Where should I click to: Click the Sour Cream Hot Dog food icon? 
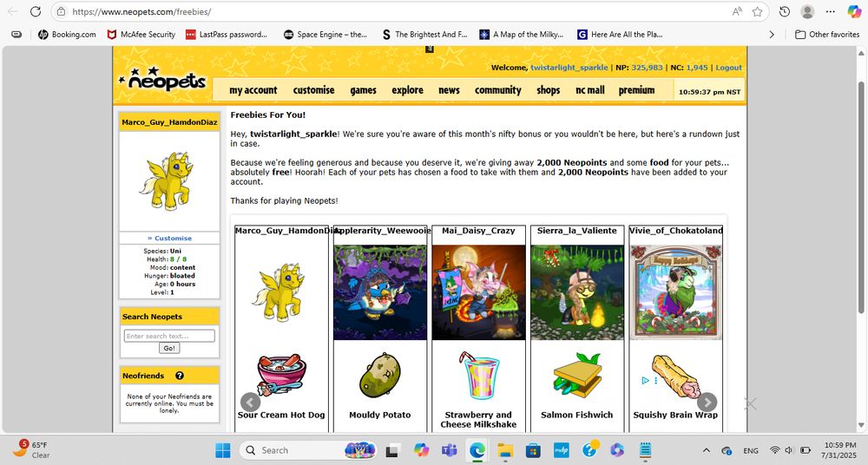click(x=281, y=375)
